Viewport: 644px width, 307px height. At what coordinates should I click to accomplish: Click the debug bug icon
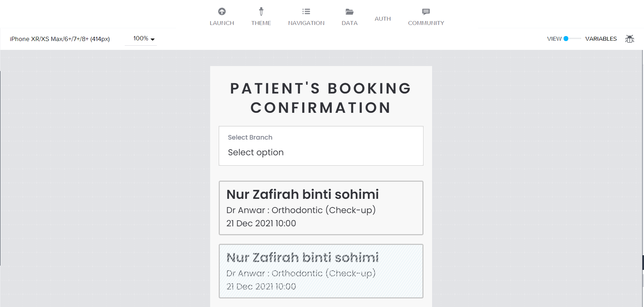pyautogui.click(x=630, y=39)
